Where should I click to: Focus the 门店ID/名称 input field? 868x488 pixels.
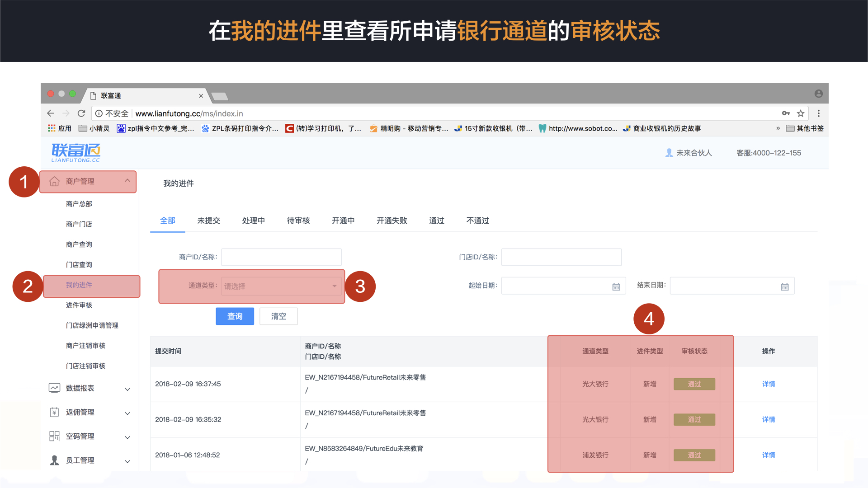point(561,257)
